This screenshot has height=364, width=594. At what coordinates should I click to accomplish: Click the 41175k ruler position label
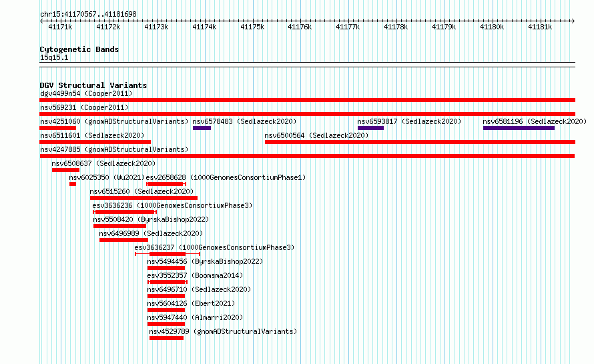(252, 27)
